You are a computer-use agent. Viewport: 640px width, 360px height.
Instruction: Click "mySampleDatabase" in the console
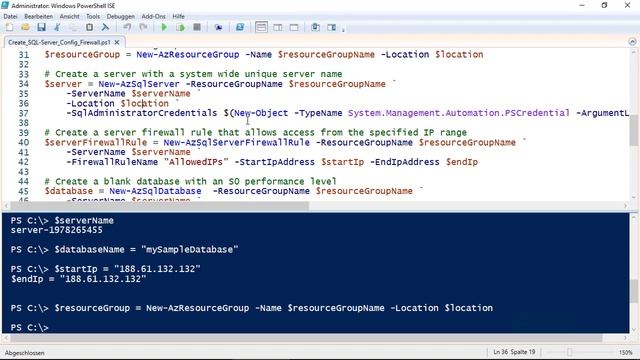190,249
